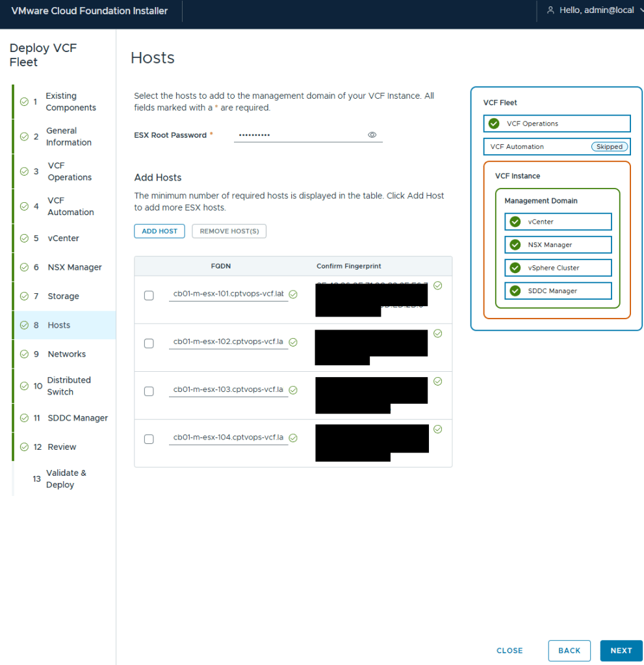Show the ESX root password with eye icon
Image resolution: width=644 pixels, height=665 pixels.
click(x=372, y=135)
